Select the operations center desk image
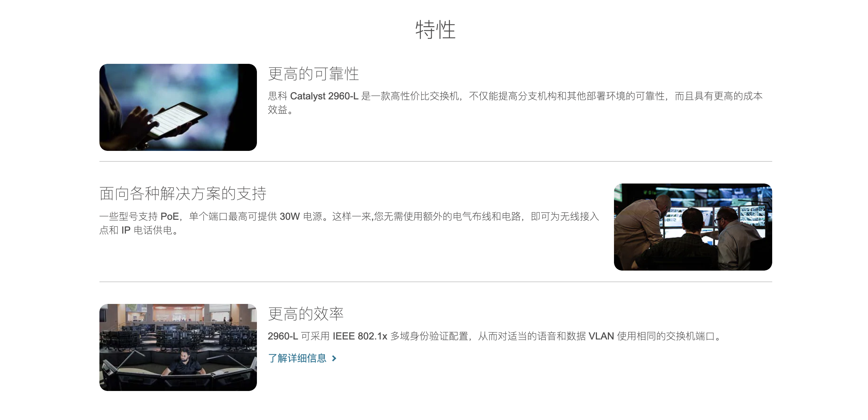This screenshot has width=868, height=420. 178,347
